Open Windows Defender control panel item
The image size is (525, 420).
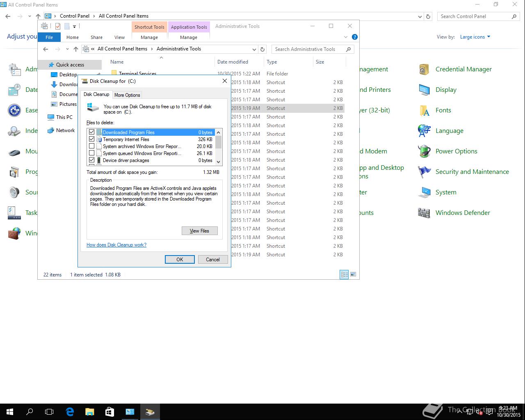tap(454, 213)
